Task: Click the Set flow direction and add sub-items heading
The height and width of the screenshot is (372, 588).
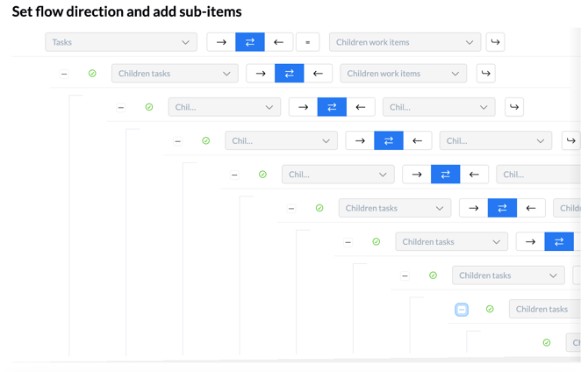Action: click(126, 12)
